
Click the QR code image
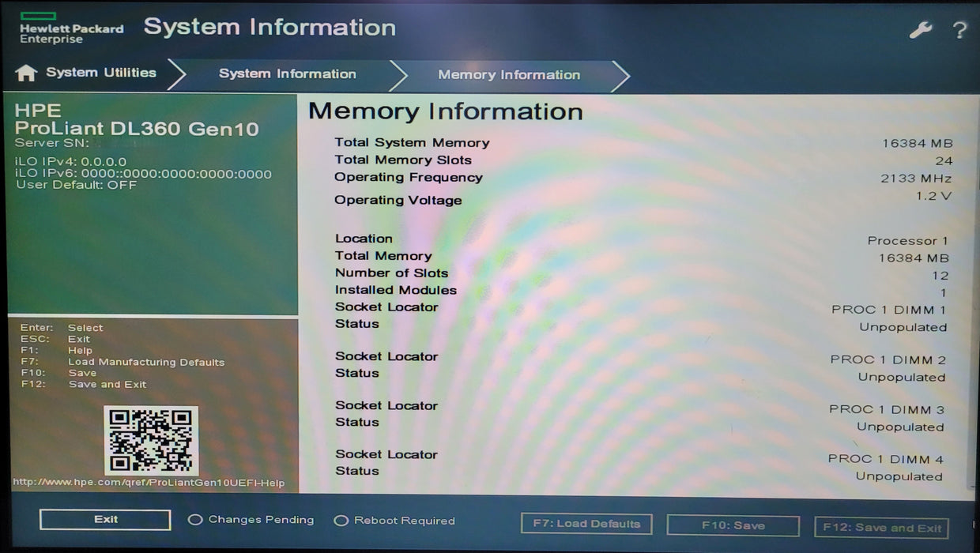[151, 440]
